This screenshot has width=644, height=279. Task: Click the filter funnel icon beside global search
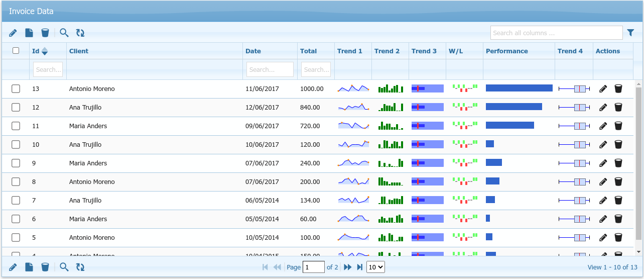pyautogui.click(x=631, y=33)
